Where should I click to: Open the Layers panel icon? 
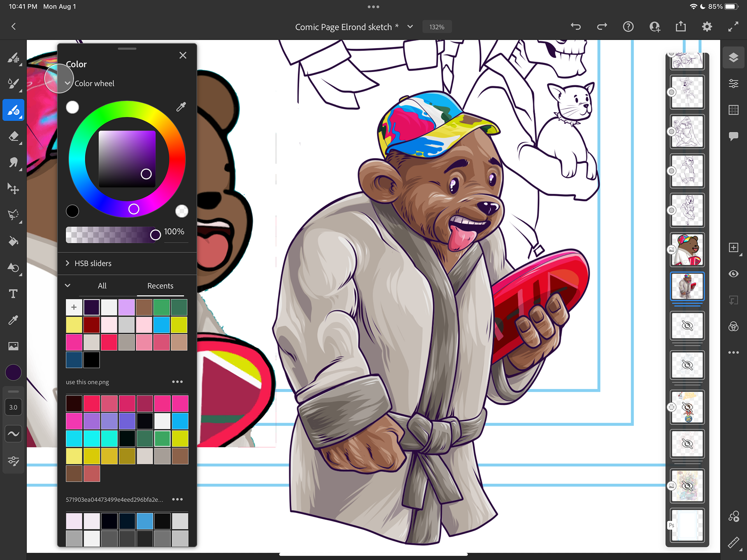click(733, 58)
